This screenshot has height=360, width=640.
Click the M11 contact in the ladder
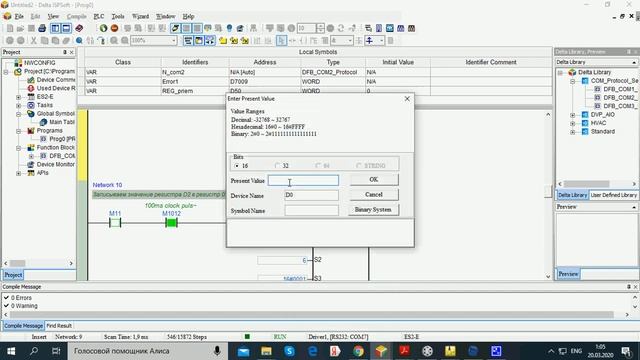pos(115,222)
